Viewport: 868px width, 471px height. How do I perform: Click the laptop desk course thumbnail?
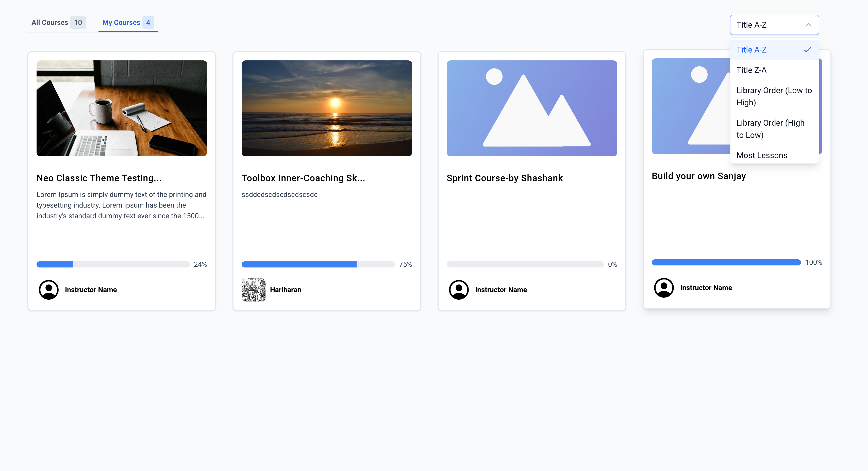point(122,108)
